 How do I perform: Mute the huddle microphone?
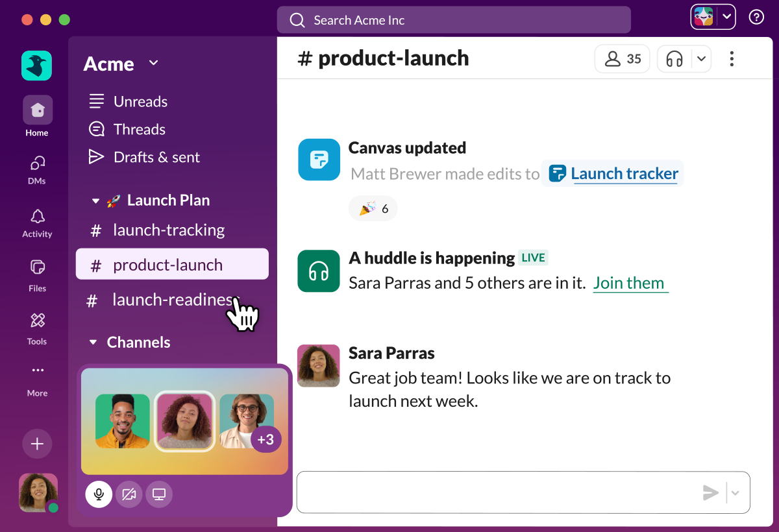pyautogui.click(x=99, y=494)
